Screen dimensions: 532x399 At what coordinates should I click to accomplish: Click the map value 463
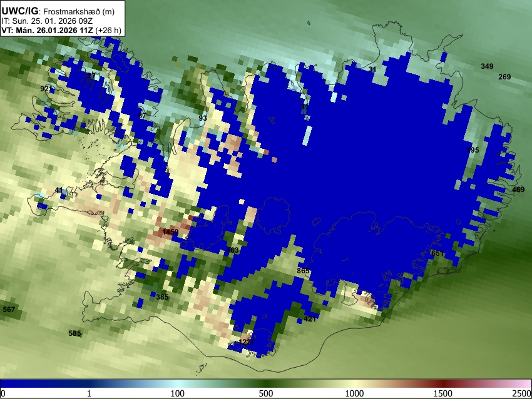pyautogui.click(x=232, y=250)
